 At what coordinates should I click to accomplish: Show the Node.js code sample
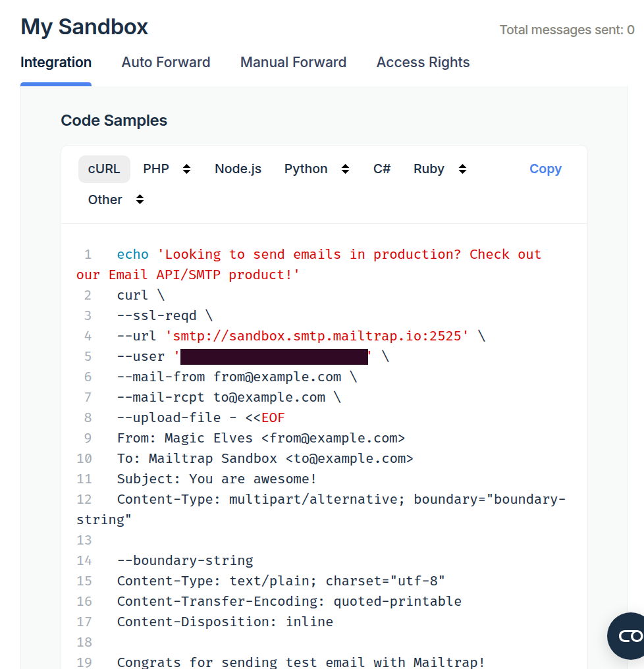[238, 169]
